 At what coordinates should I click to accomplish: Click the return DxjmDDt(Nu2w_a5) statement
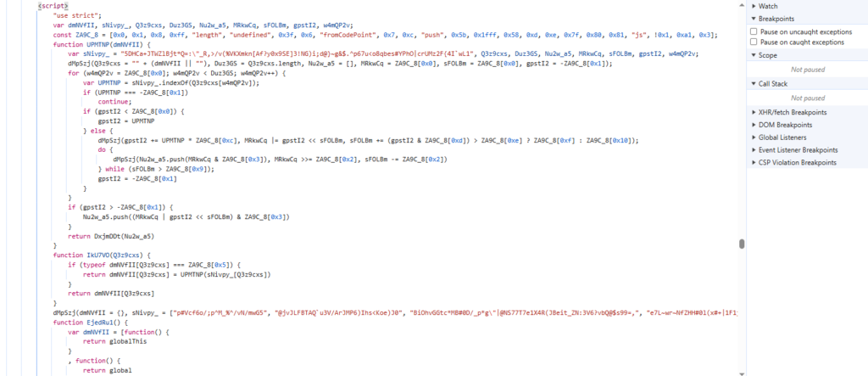coord(111,236)
